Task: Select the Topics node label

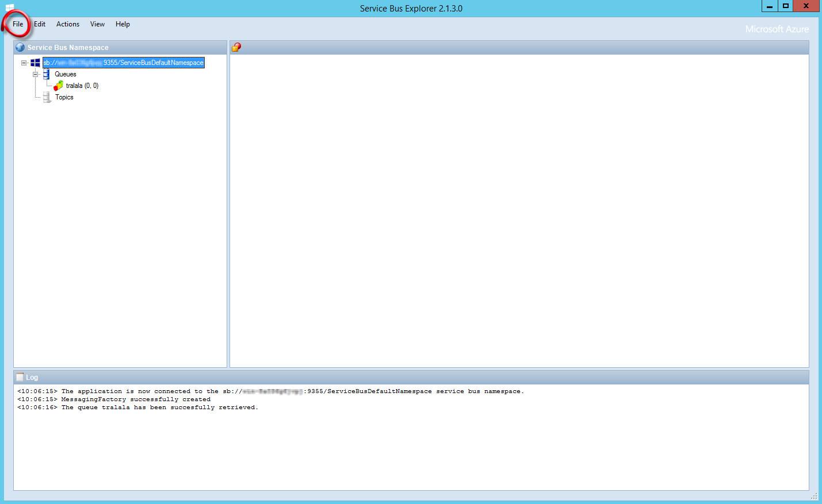Action: pyautogui.click(x=64, y=97)
